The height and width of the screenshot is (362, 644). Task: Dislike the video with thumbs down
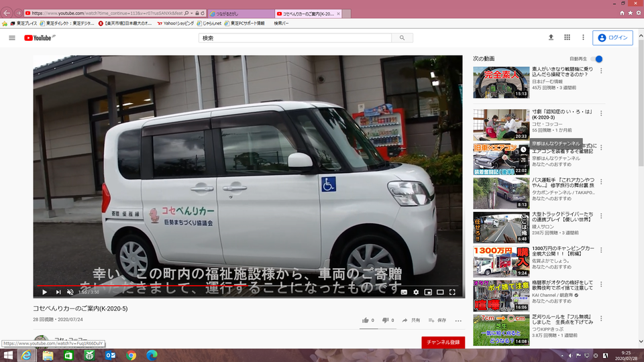click(x=388, y=320)
